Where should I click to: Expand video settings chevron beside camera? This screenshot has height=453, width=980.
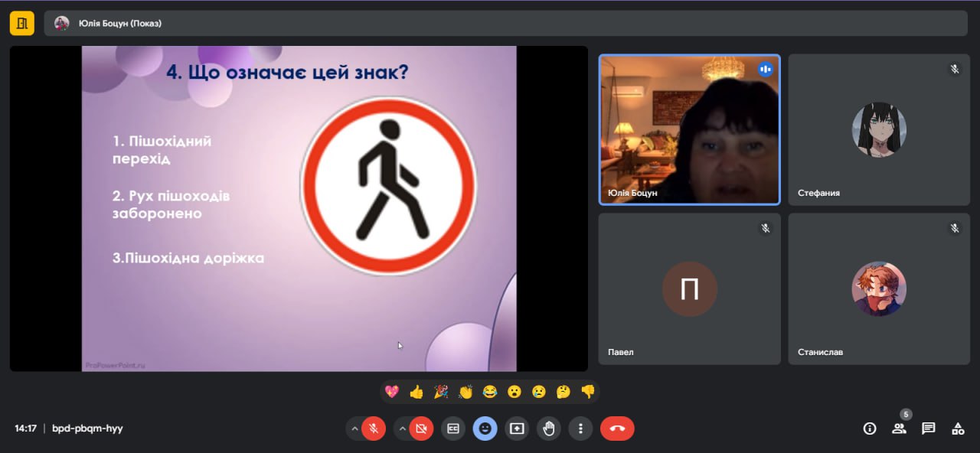[402, 429]
